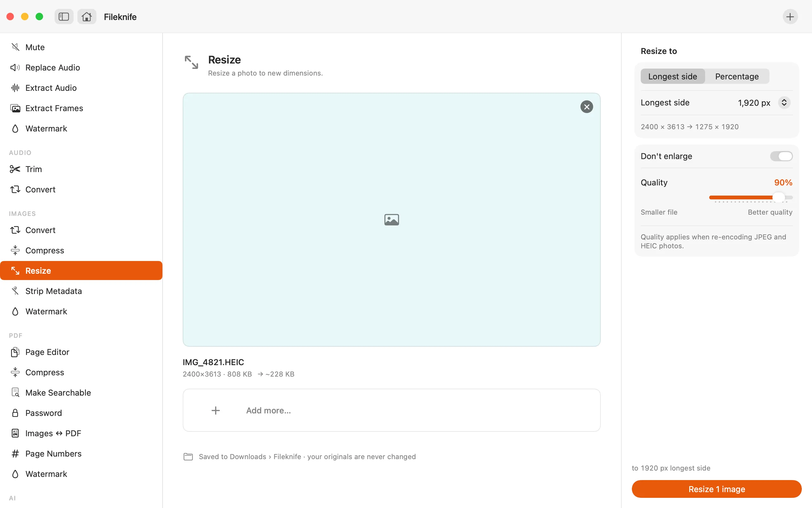This screenshot has width=812, height=508.
Task: Click Resize 1 image button
Action: pos(717,489)
